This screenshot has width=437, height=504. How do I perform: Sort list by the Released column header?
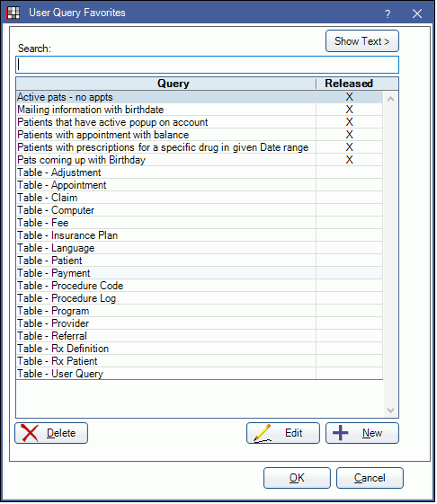[x=349, y=84]
